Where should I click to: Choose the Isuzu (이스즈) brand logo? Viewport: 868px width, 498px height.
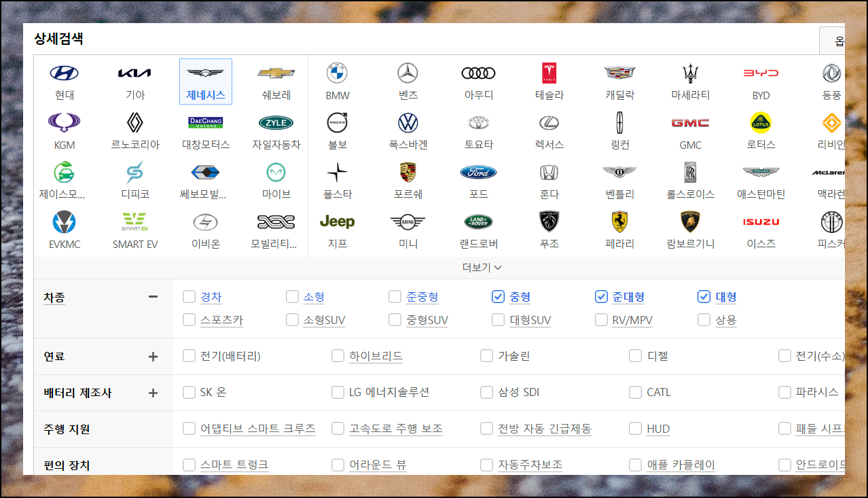(761, 221)
